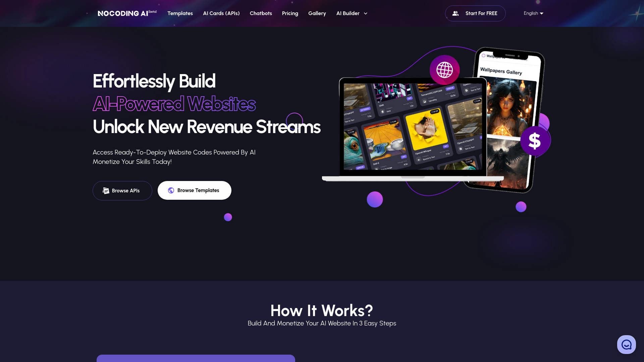The width and height of the screenshot is (644, 362).
Task: Click the Browse Templates button
Action: (x=194, y=190)
